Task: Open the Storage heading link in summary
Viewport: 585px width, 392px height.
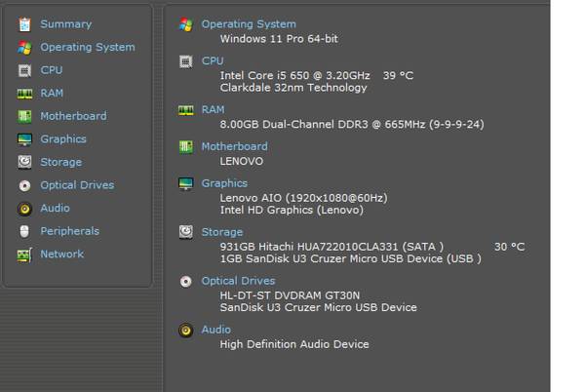Action: (x=222, y=232)
